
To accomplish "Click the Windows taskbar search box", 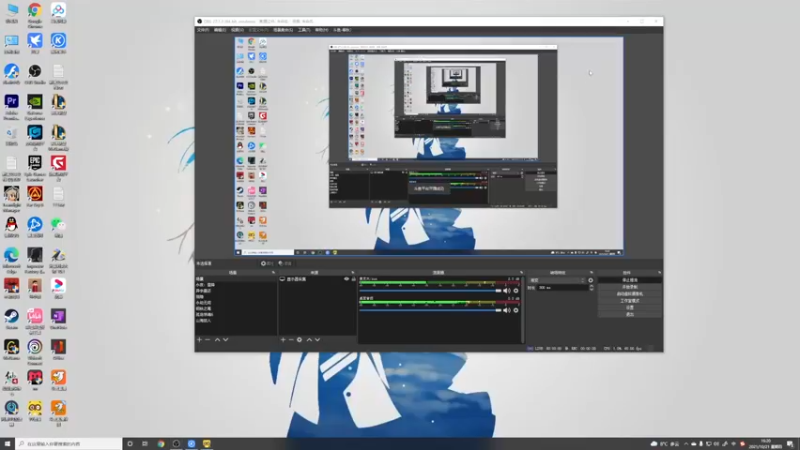I will coord(69,444).
